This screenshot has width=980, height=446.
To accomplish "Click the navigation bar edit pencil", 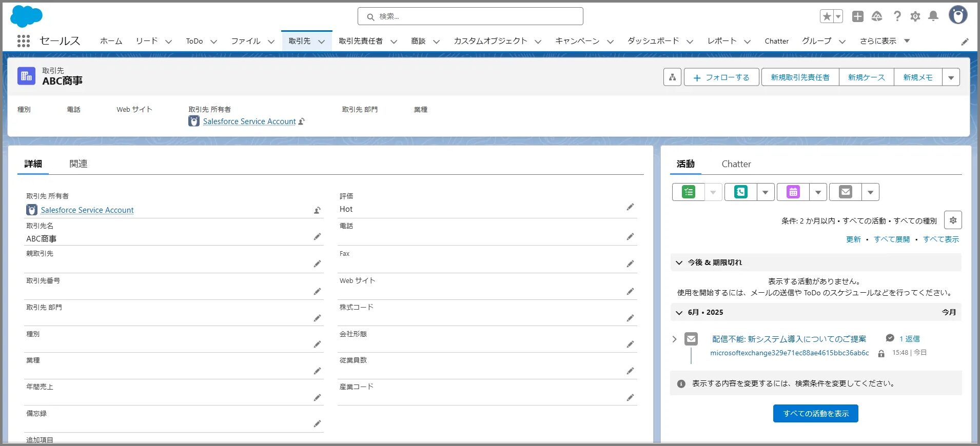I will pos(965,42).
